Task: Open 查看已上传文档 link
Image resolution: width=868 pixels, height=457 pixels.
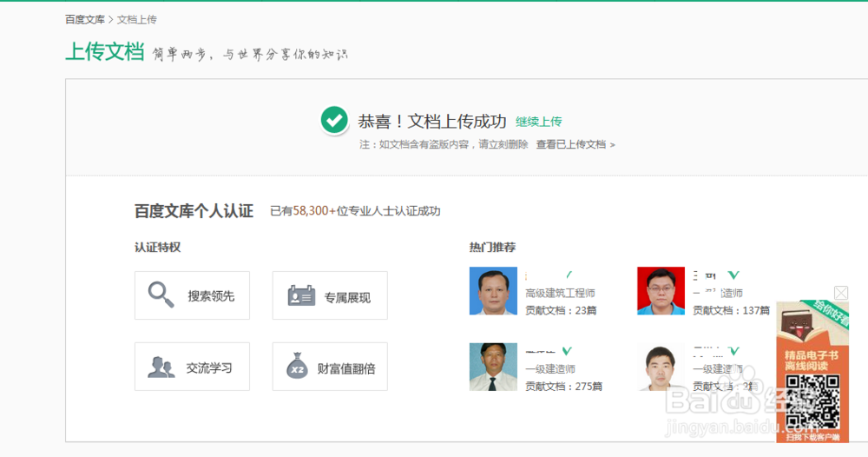Action: (x=575, y=144)
